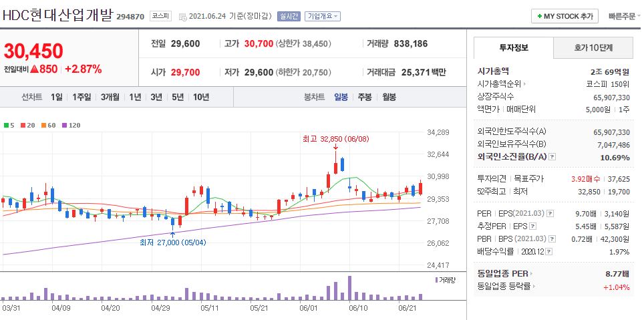Click the stock code 294870
Screen dimensions: 644x320
(x=130, y=17)
